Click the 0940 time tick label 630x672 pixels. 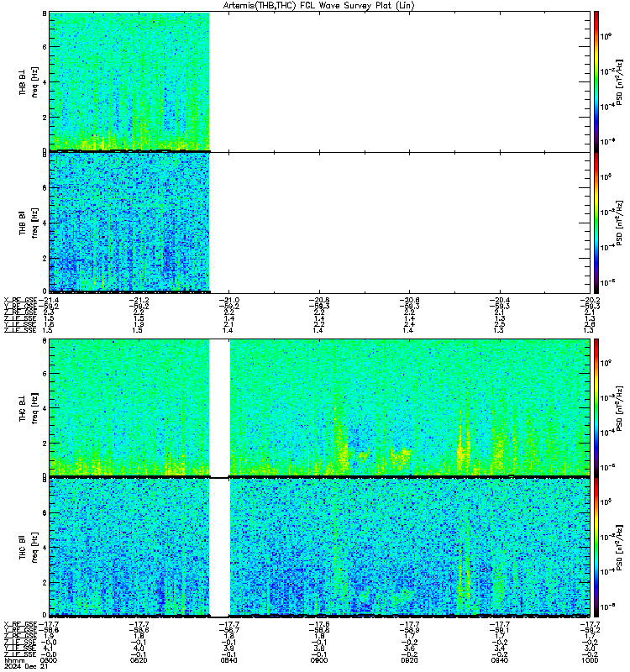point(500,660)
